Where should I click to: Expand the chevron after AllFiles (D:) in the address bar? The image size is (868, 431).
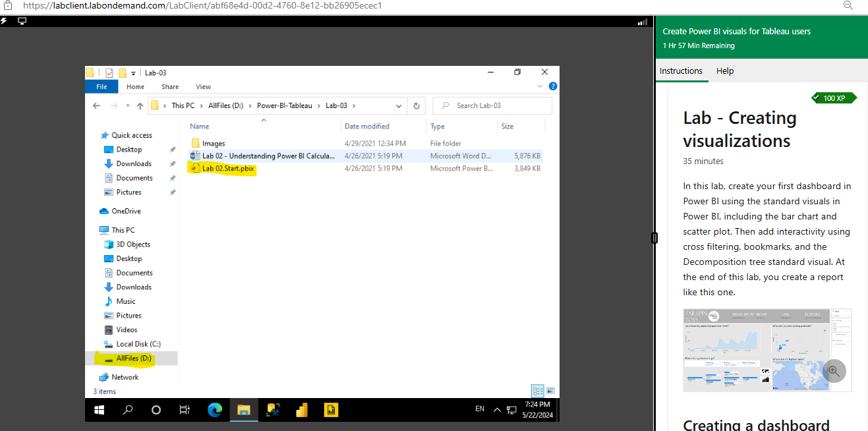[x=250, y=105]
